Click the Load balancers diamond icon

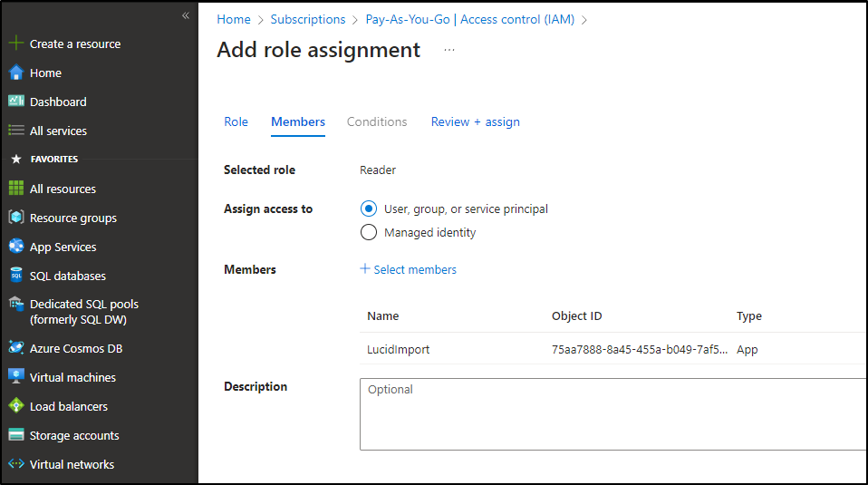pos(16,406)
